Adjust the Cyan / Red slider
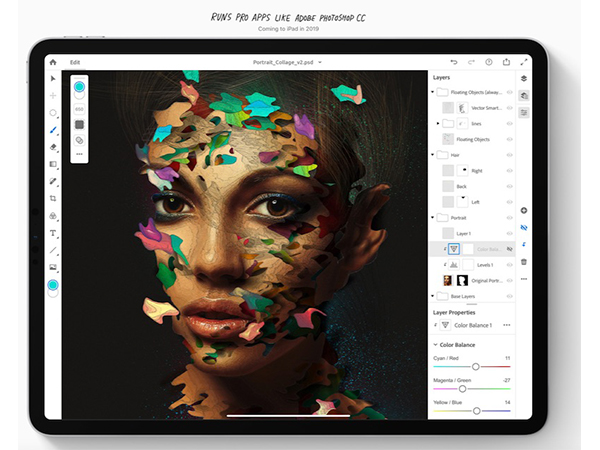Screen dimensions: 600x450 pos(475,367)
